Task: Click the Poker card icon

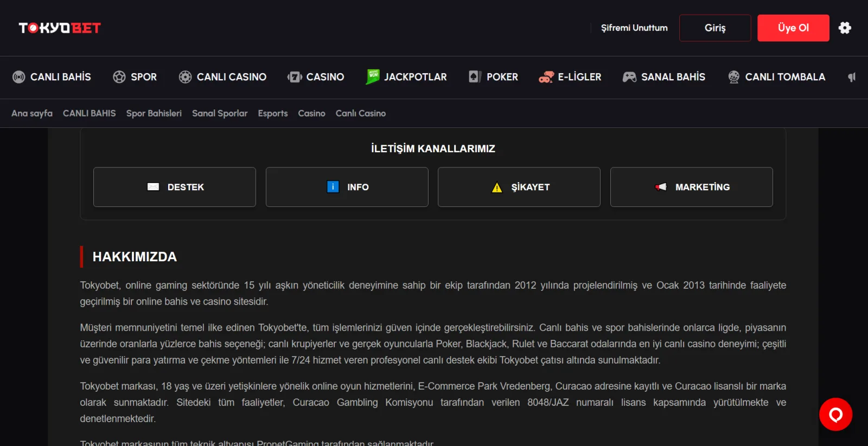Action: [475, 77]
